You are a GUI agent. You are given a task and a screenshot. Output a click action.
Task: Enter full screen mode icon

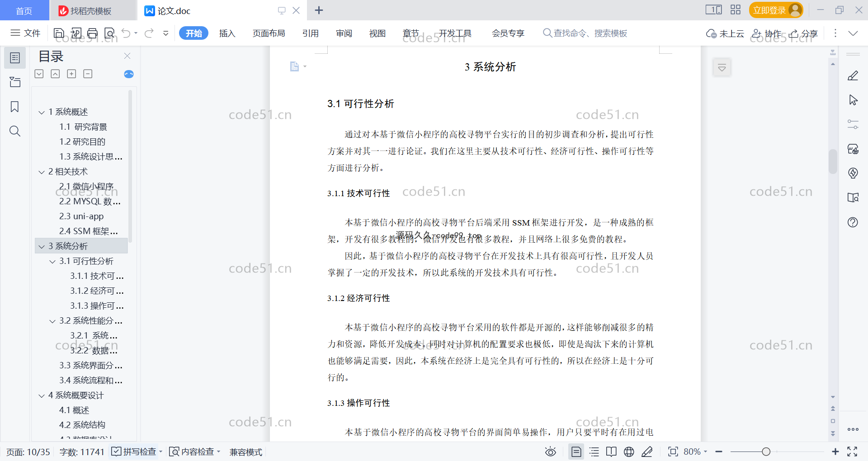click(852, 452)
